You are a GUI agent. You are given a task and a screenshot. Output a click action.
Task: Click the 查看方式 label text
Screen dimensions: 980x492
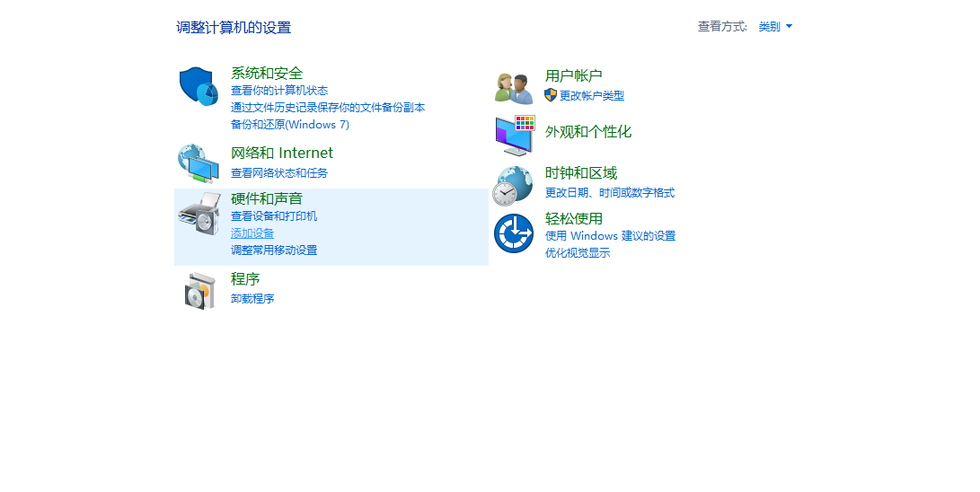coord(722,26)
